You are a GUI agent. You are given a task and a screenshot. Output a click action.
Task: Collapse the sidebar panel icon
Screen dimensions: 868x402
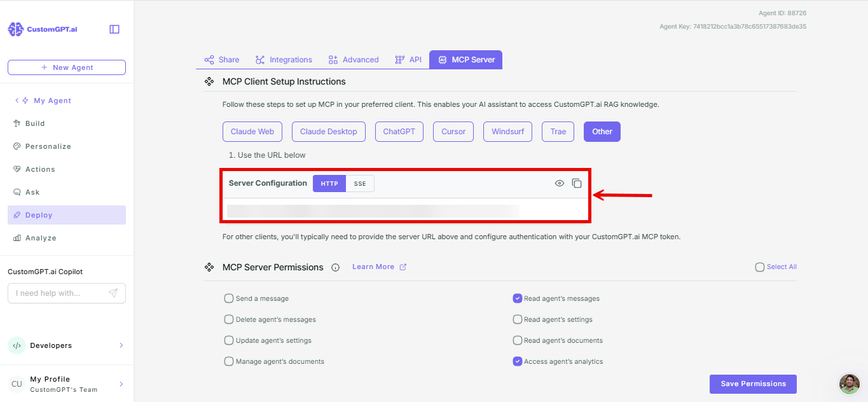(x=114, y=29)
